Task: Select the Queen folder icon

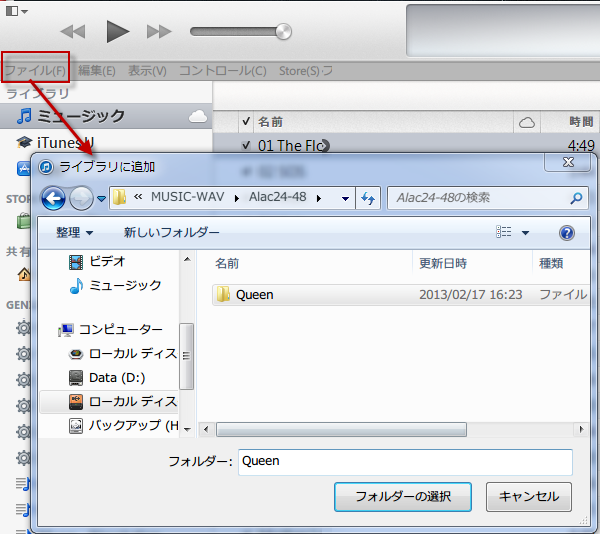Action: click(223, 295)
